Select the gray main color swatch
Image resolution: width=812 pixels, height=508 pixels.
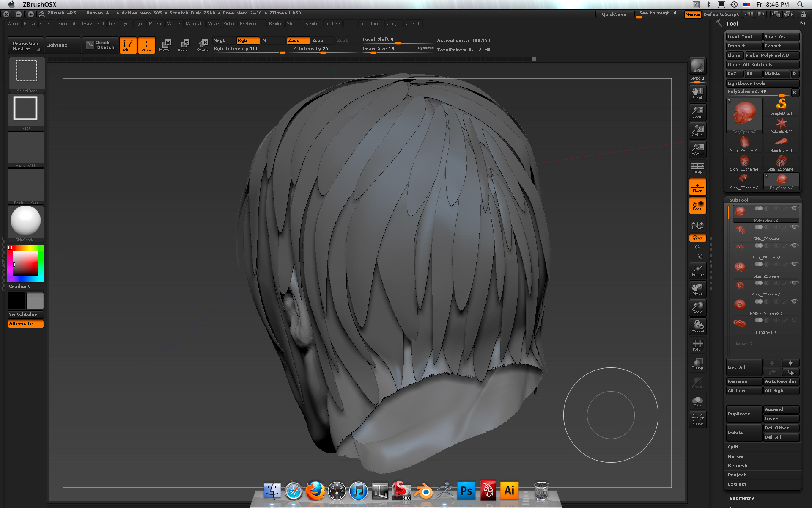click(35, 301)
